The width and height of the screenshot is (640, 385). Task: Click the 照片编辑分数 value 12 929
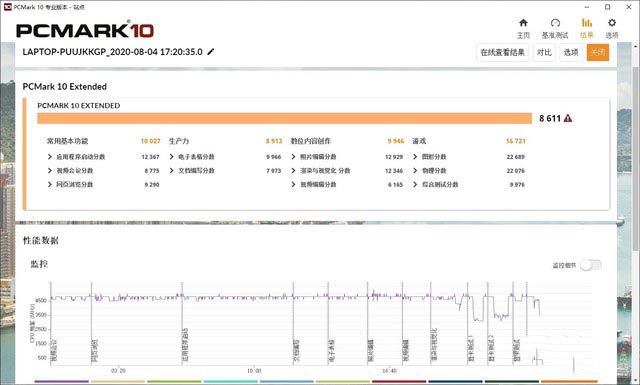[394, 157]
